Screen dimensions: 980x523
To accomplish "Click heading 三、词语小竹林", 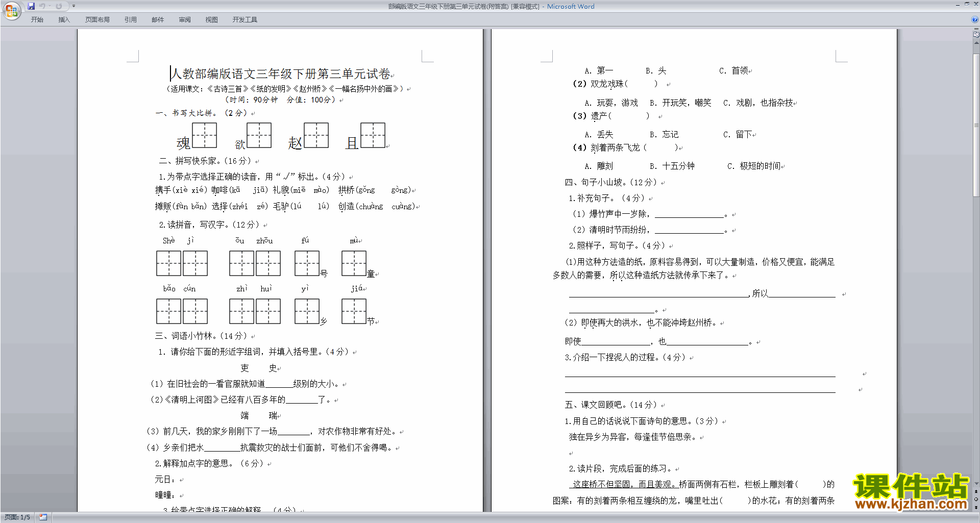I will tap(184, 336).
